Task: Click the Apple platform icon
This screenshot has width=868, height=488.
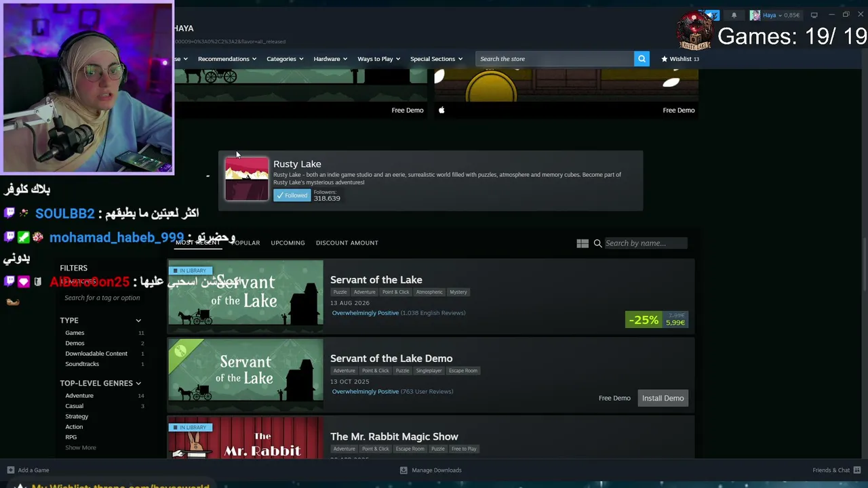Action: tap(441, 110)
